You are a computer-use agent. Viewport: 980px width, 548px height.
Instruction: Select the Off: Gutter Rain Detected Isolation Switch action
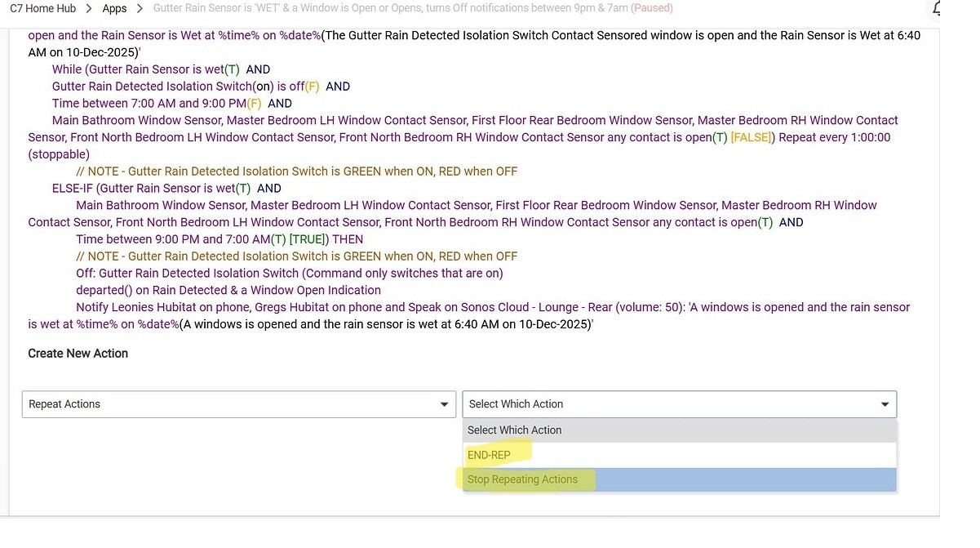289,273
